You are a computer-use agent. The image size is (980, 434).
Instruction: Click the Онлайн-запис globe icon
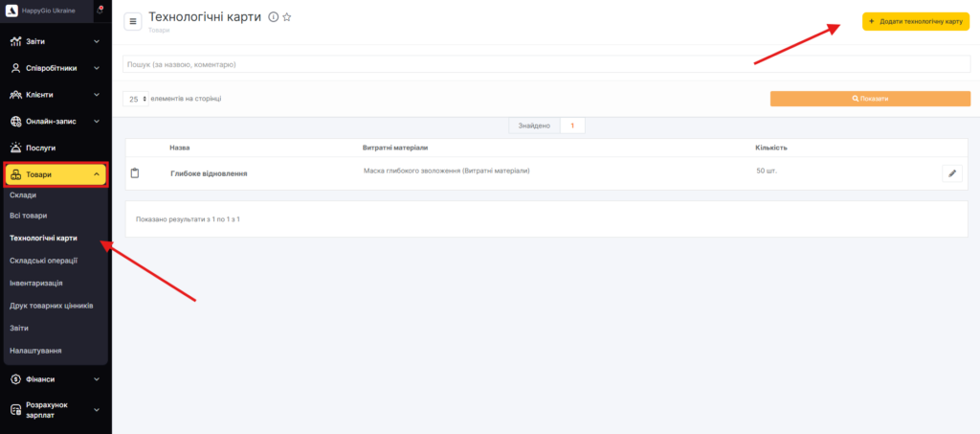pyautogui.click(x=16, y=122)
